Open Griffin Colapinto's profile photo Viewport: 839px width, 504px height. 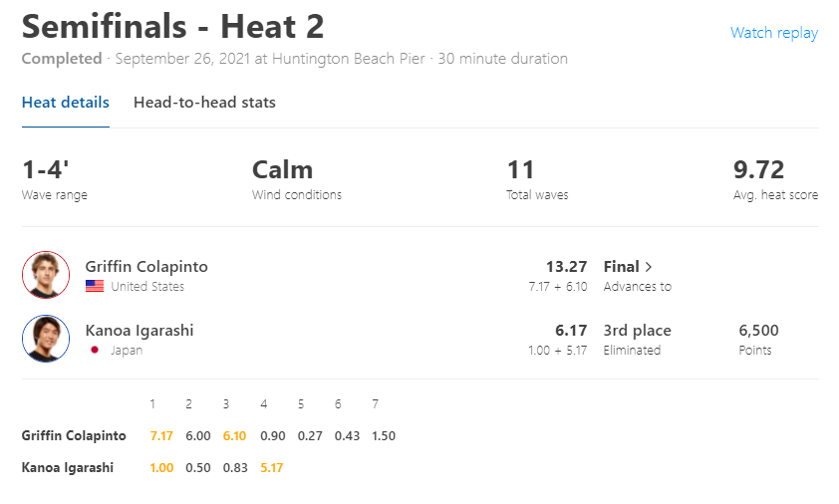(46, 275)
